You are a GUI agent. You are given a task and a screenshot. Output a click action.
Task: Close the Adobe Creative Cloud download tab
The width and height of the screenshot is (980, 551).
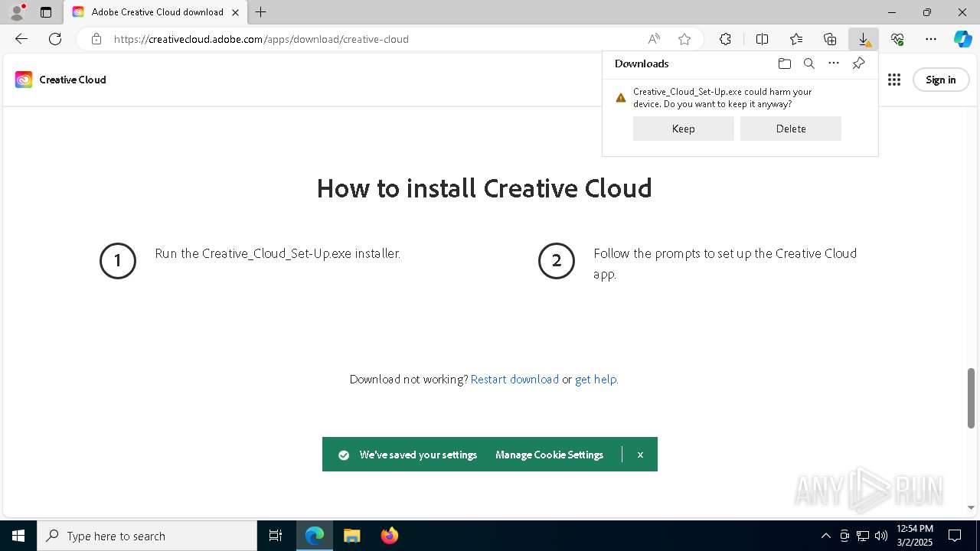[x=236, y=12]
